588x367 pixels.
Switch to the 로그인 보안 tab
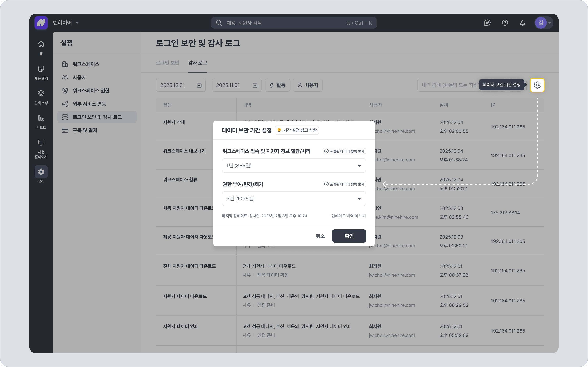(x=167, y=63)
